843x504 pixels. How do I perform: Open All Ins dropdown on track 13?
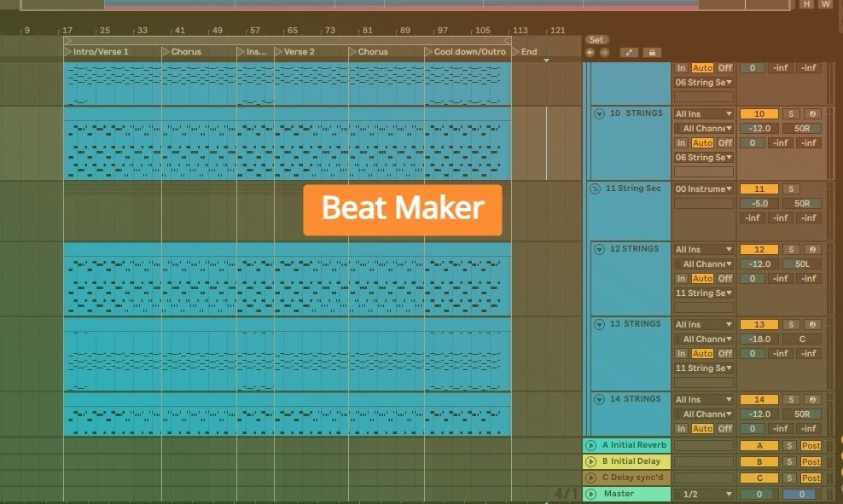704,325
